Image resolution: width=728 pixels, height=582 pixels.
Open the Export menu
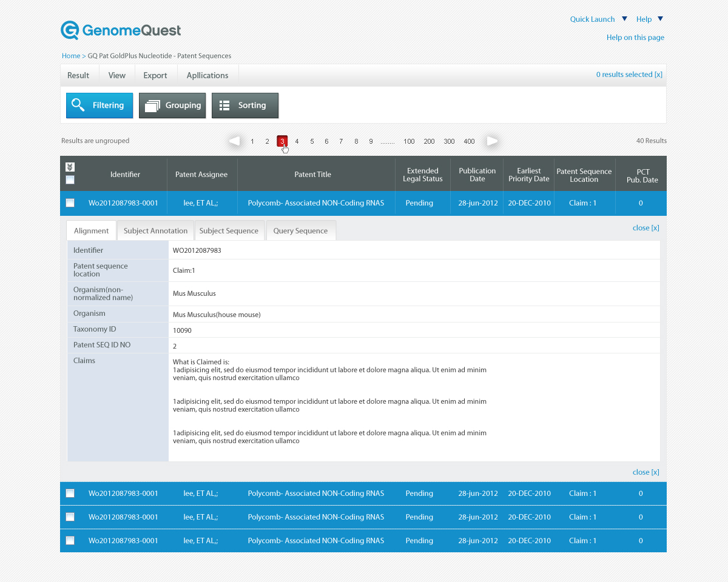click(x=155, y=75)
